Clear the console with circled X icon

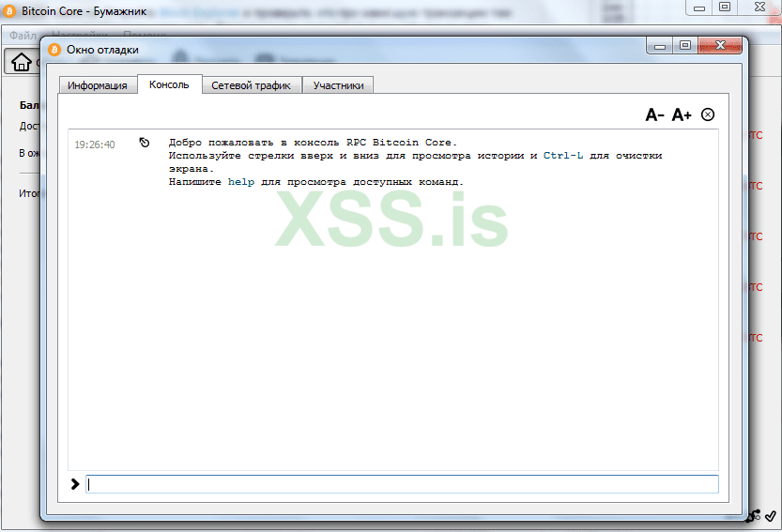(708, 114)
